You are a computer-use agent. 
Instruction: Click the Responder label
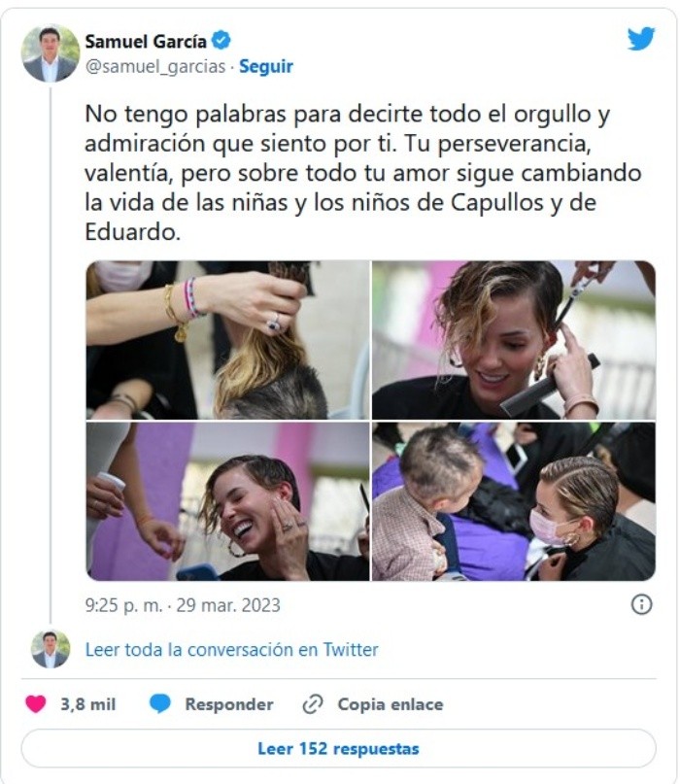229,704
